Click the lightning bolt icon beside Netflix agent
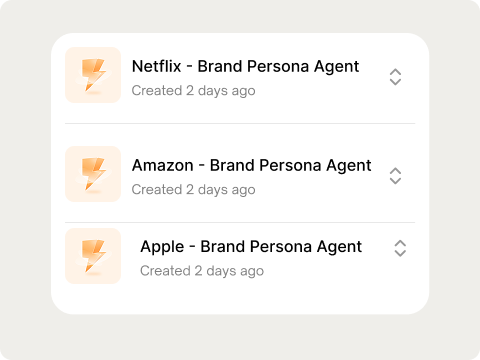Viewport: 480px width, 360px height. click(93, 75)
